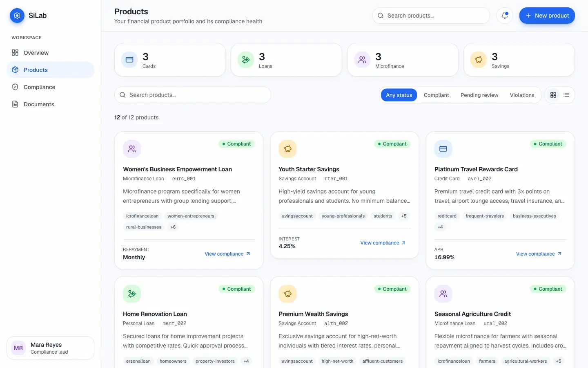
Task: Click Seasonal Agriculture Credit people icon
Action: coord(443,294)
